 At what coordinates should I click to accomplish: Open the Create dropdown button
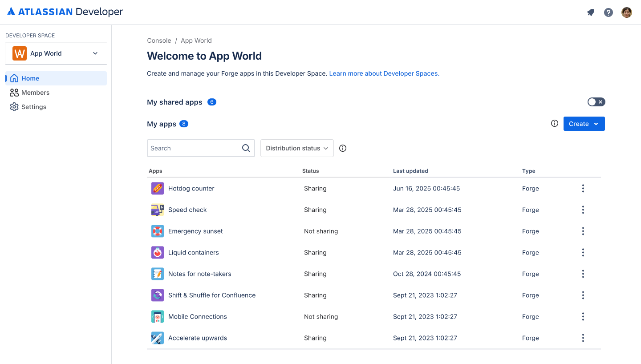584,124
